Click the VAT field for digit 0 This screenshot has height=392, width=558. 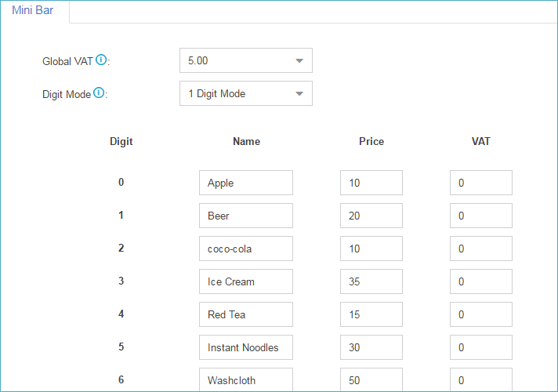click(x=480, y=183)
